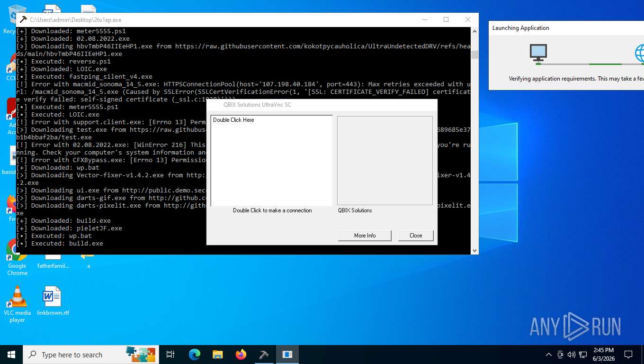Viewport: 644px width, 364px height.
Task: Click the safety camera tray icon
Action: point(560,355)
